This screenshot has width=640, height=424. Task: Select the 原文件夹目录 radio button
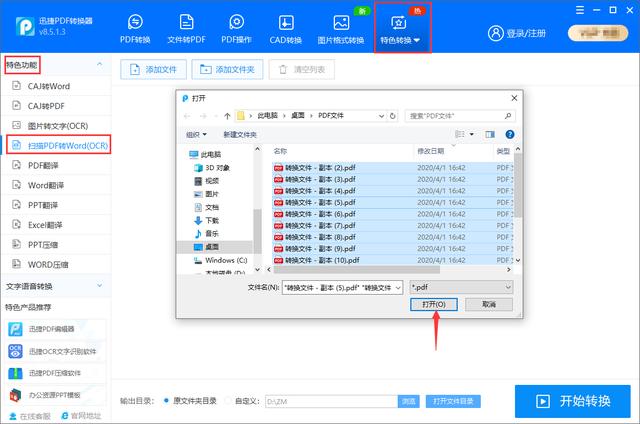166,401
